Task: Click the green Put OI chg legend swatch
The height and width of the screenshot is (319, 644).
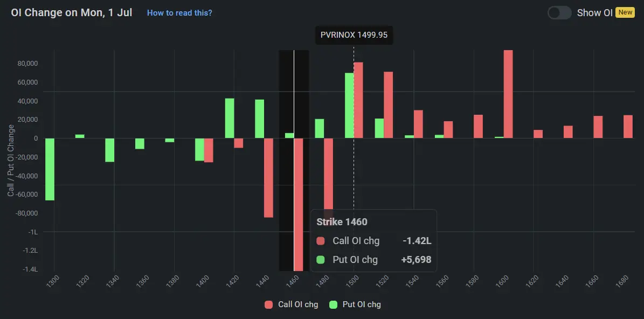Action: (334, 304)
